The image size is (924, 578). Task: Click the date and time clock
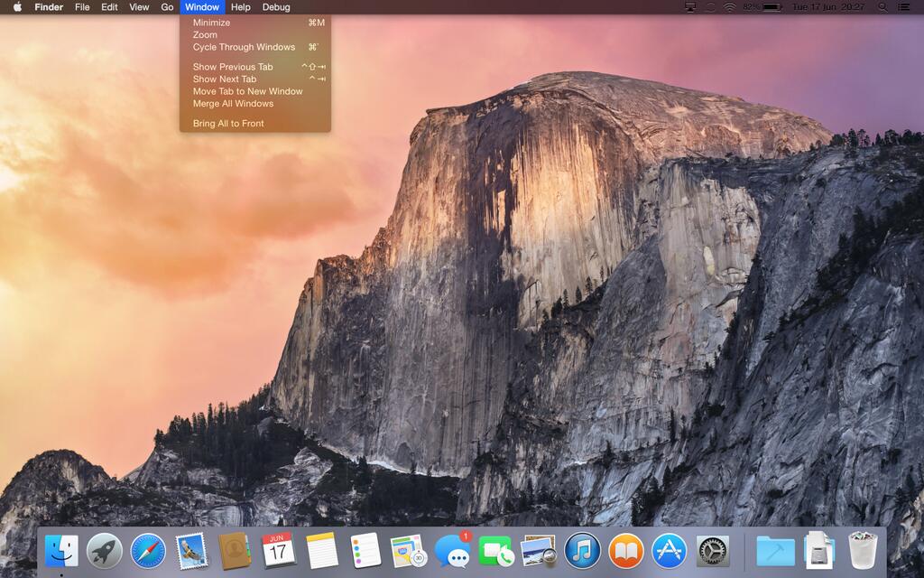pos(827,7)
